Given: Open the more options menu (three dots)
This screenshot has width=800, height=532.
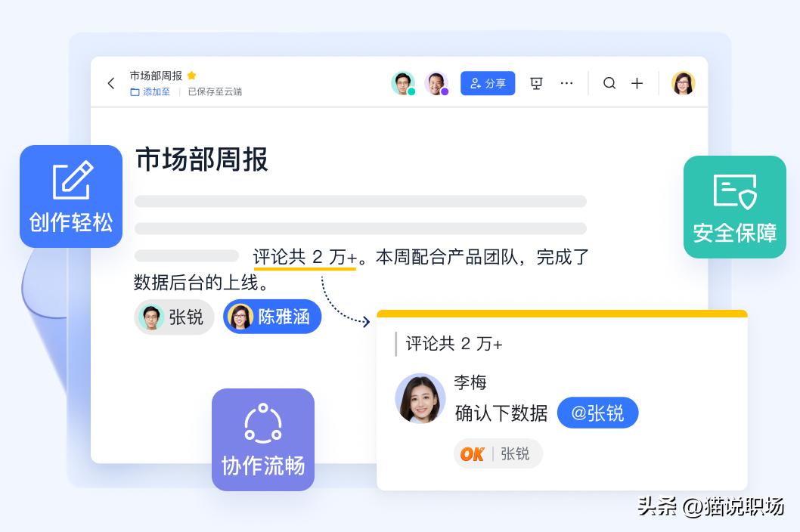Looking at the screenshot, I should [567, 83].
